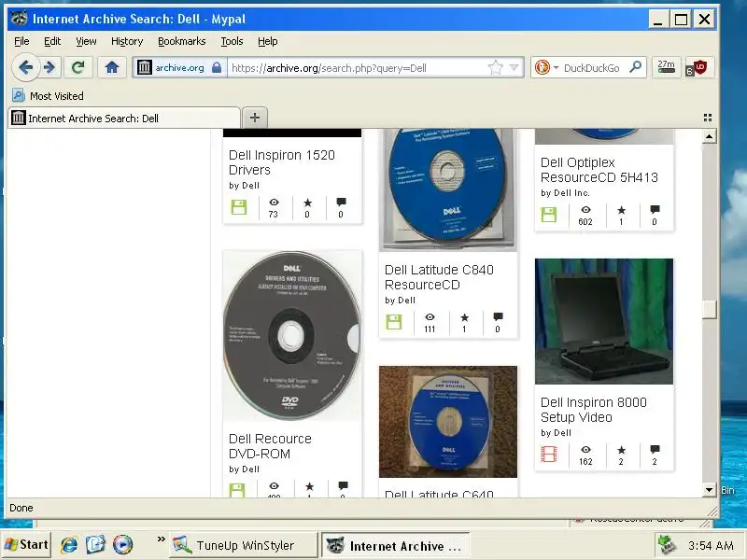
Task: Open a new tab with plus button
Action: pos(255,118)
